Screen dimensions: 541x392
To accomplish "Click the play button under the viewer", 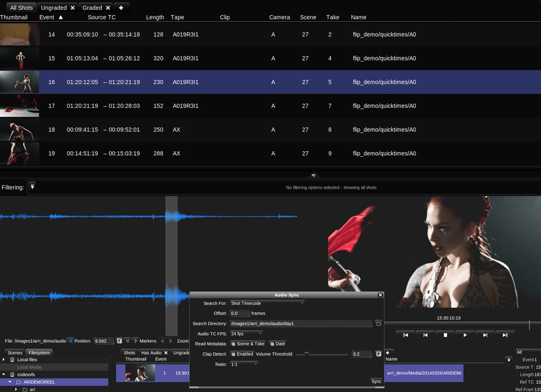I will click(x=465, y=335).
